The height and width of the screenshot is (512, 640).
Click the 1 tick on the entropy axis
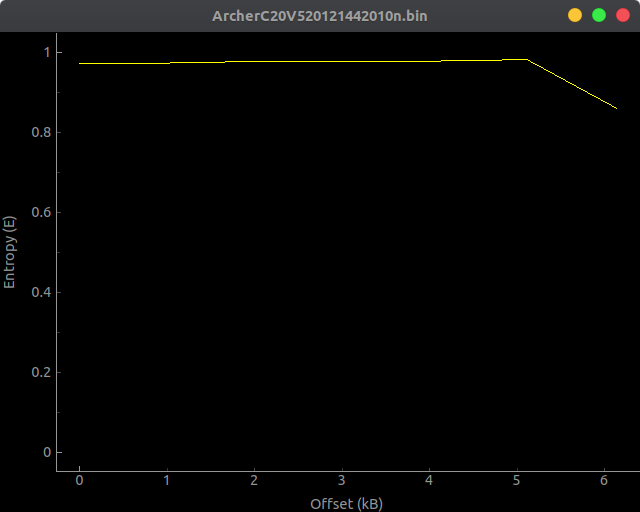[46, 52]
